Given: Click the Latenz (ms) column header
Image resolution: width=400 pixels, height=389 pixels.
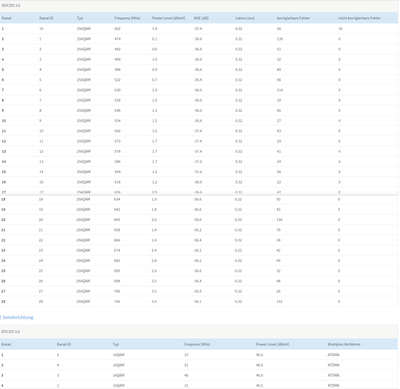Looking at the screenshot, I should [245, 18].
